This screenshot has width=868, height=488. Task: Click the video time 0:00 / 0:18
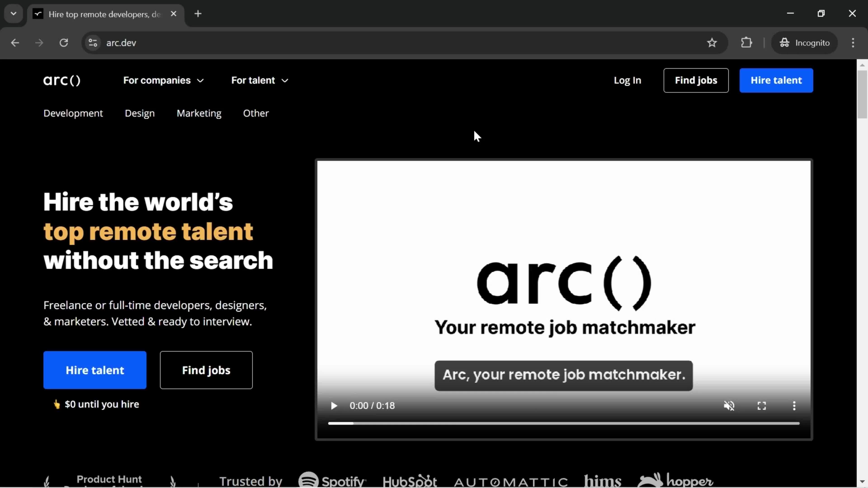[x=372, y=406]
